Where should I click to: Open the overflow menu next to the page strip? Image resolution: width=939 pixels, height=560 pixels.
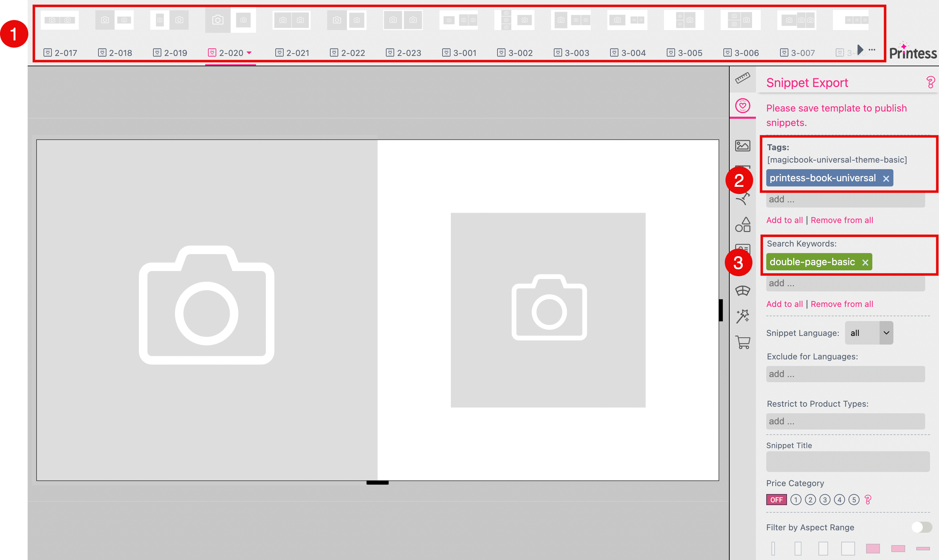[872, 49]
